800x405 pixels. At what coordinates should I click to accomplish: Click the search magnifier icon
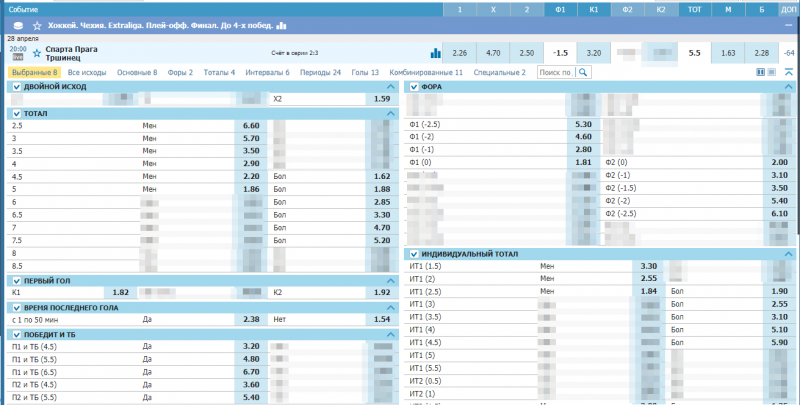coord(584,72)
